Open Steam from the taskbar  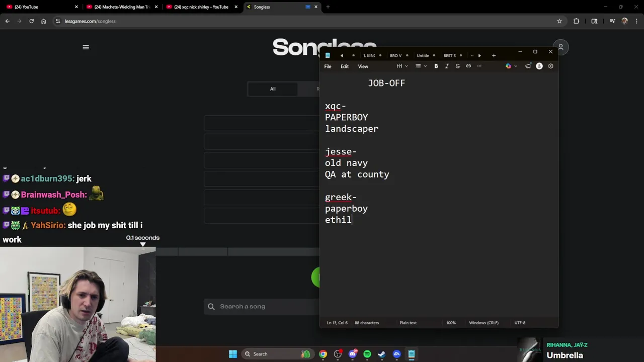coord(382,354)
